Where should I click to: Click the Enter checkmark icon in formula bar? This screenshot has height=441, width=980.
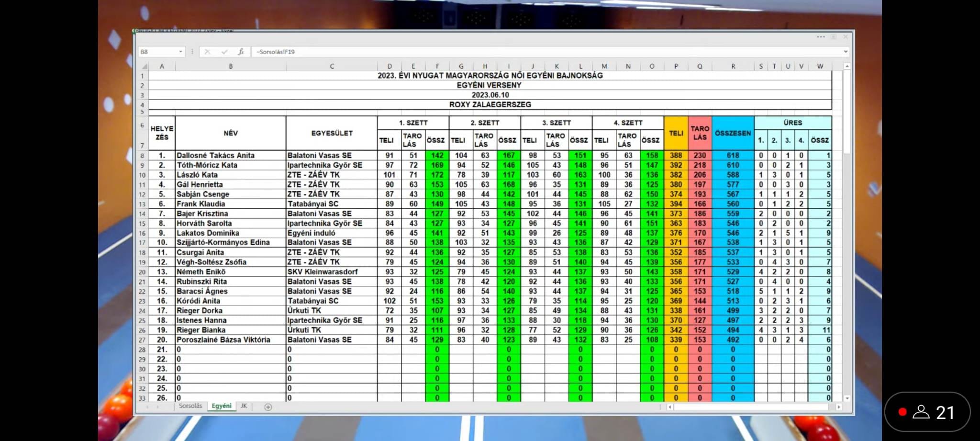(224, 52)
